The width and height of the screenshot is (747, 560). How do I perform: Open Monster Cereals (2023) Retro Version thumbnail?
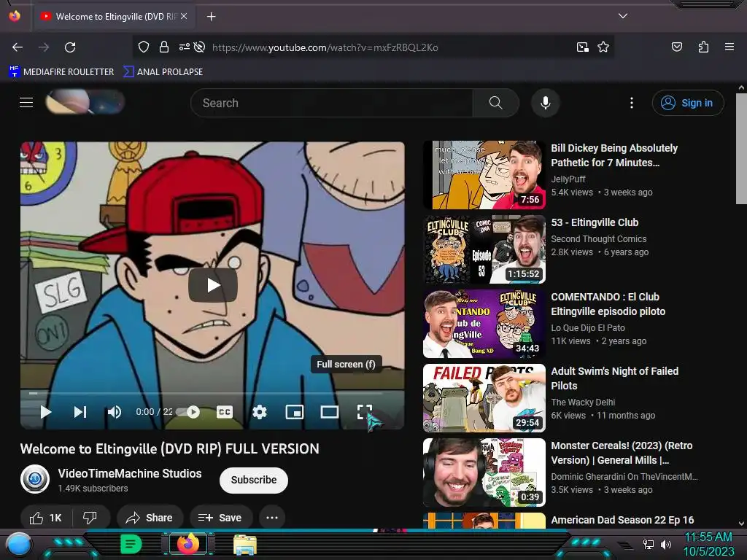tap(484, 472)
